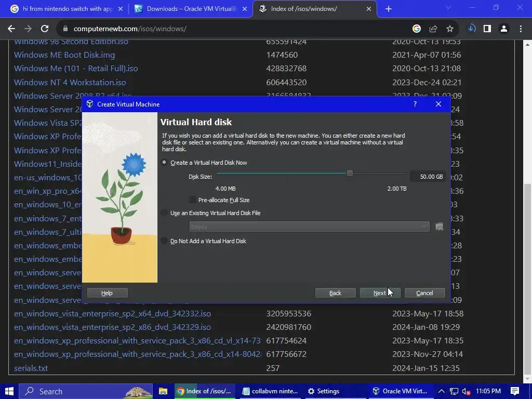Click the dialog question mark help icon
This screenshot has height=399, width=532.
click(x=415, y=104)
